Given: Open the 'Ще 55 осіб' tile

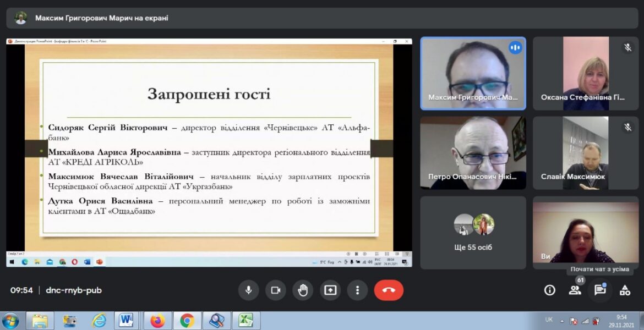Looking at the screenshot, I should (473, 232).
